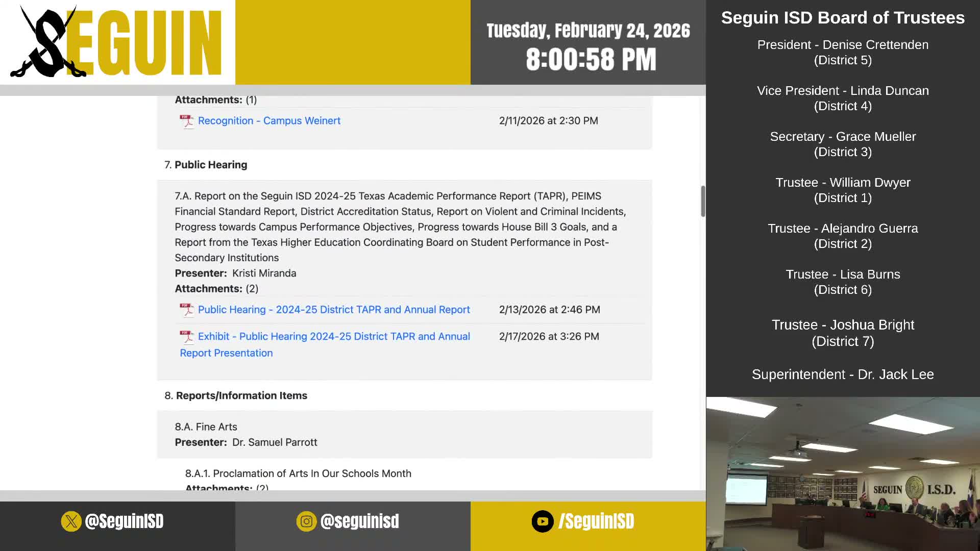Screen dimensions: 980x551
Task: Open Recognition - Campus Weinert attachment link
Action: (269, 121)
